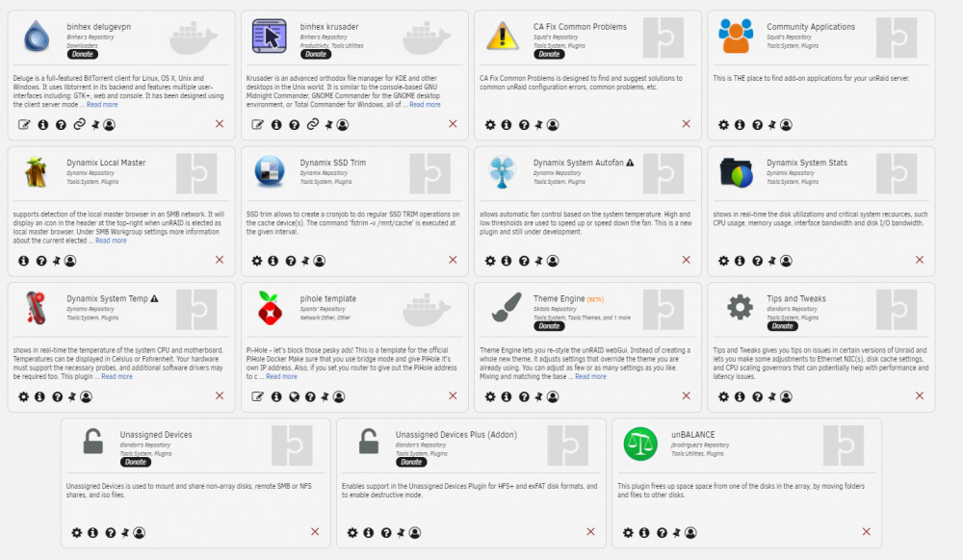963x560 pixels.
Task: Remove the Dynamix Local Master plugin
Action: (x=220, y=260)
